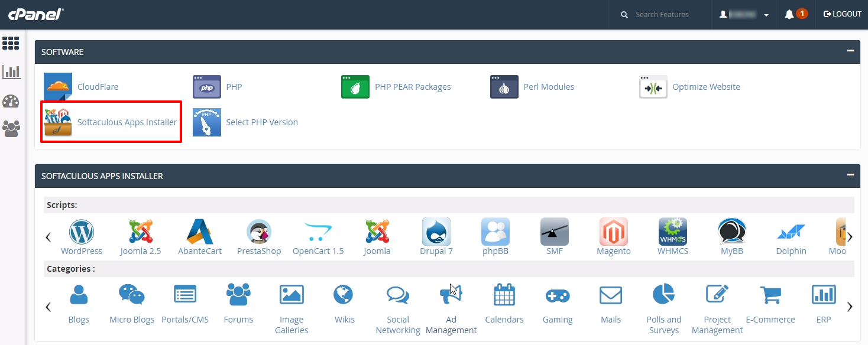Image resolution: width=868 pixels, height=345 pixels.
Task: Open the PHP PEAR Packages icon
Action: click(355, 87)
